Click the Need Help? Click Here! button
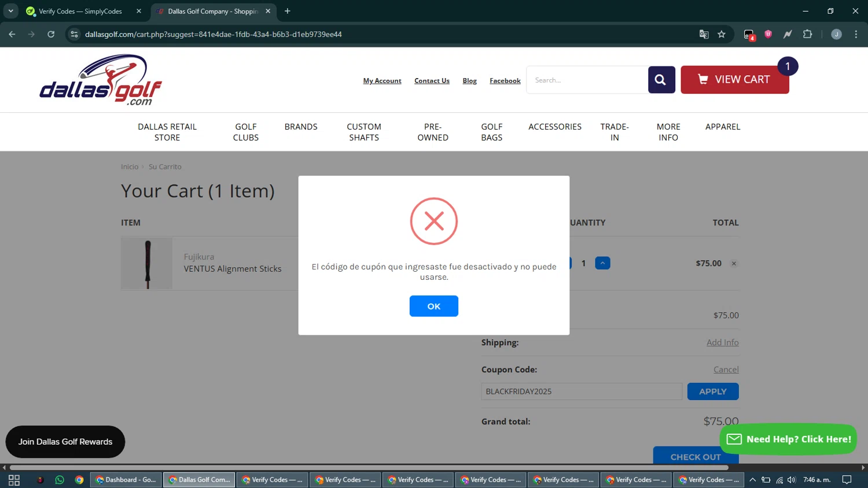 (788, 439)
